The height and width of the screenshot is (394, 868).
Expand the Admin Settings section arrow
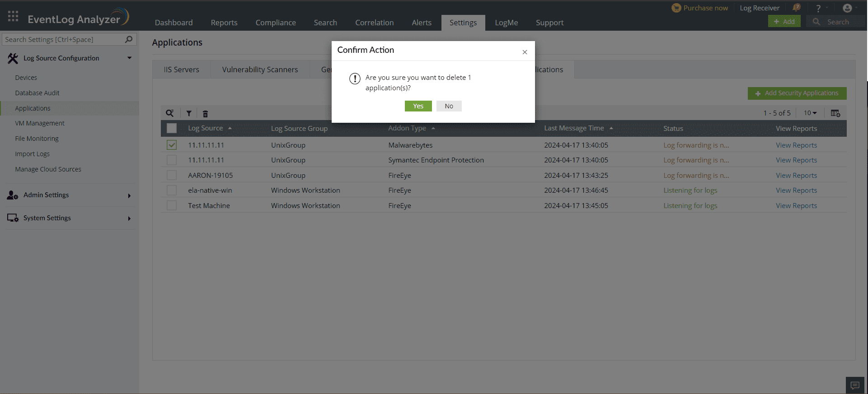129,195
